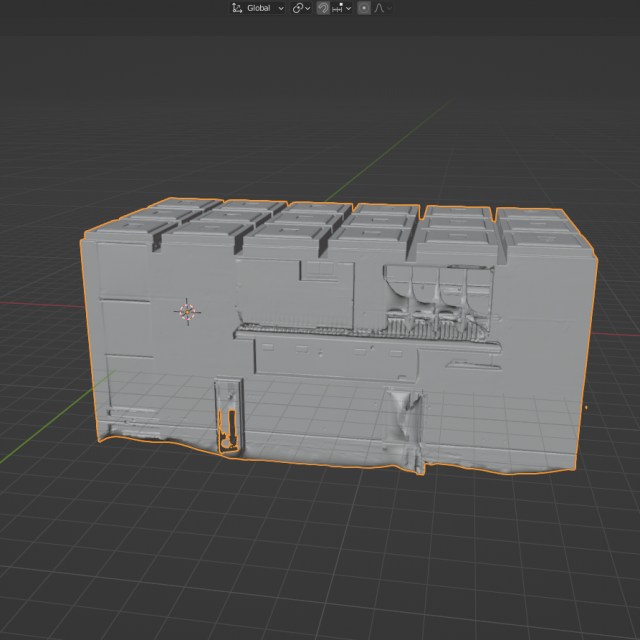
Task: Click the snap increment element icon
Action: click(338, 8)
